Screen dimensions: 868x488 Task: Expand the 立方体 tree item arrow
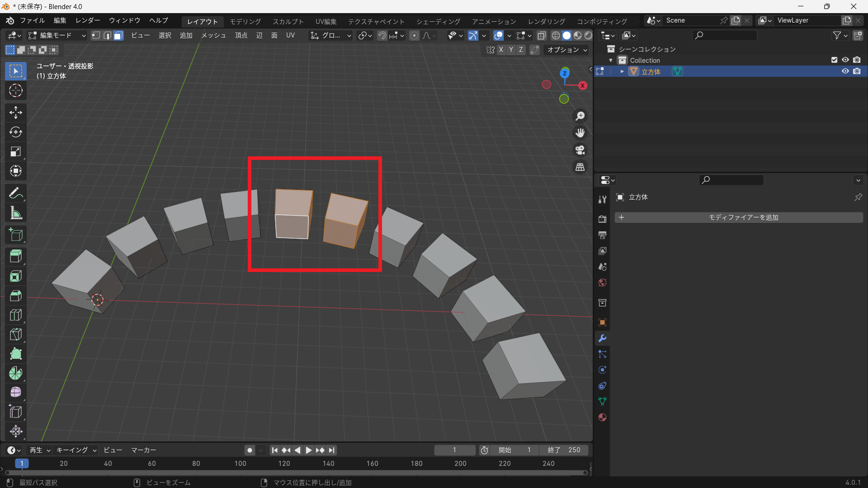622,71
